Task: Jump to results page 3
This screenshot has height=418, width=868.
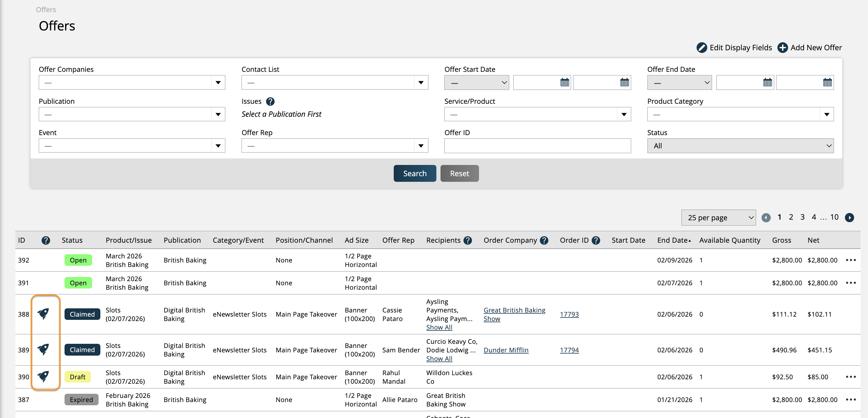Action: (x=802, y=217)
